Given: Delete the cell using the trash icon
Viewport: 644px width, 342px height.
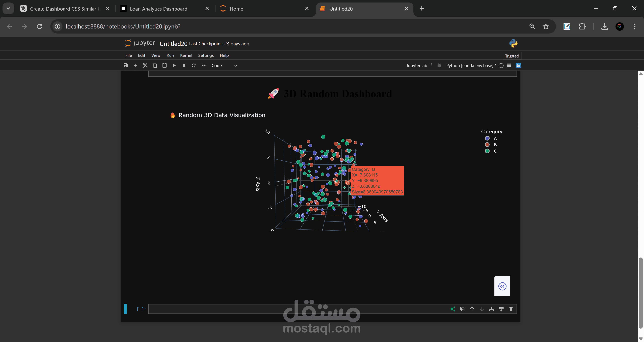Looking at the screenshot, I should tap(511, 309).
